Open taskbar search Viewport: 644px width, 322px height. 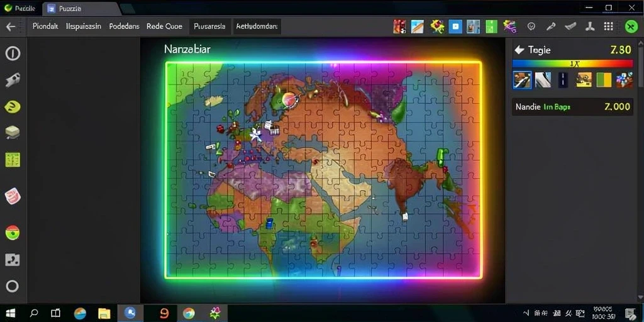[x=35, y=313]
